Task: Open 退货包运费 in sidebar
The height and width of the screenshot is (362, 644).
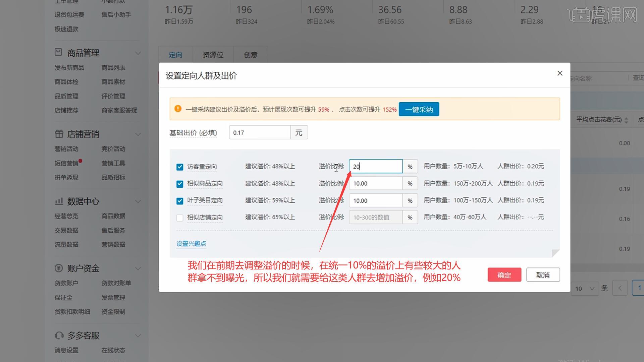Action: pyautogui.click(x=69, y=14)
